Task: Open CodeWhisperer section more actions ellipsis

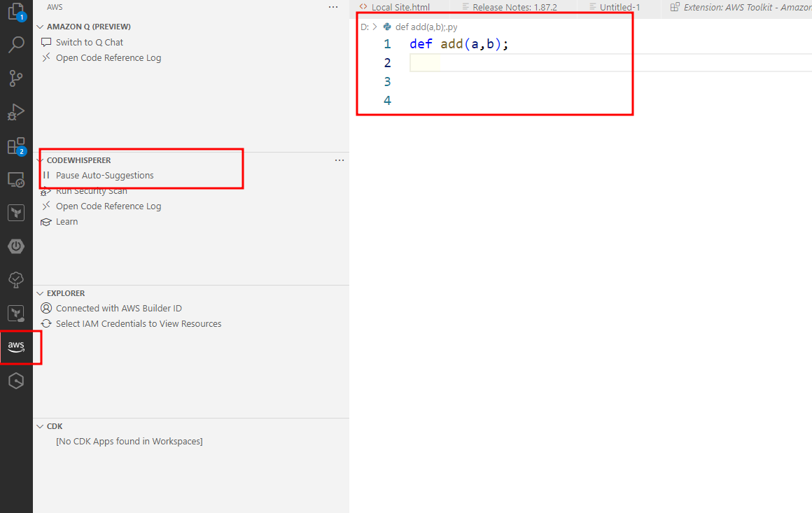Action: point(339,160)
